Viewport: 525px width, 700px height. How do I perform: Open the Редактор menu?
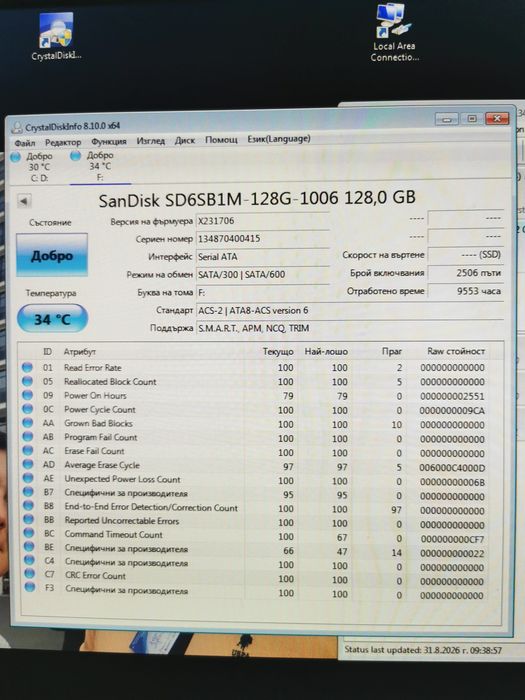coord(63,142)
